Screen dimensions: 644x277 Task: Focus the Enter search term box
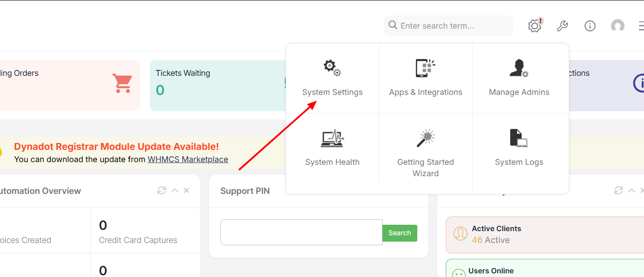454,26
